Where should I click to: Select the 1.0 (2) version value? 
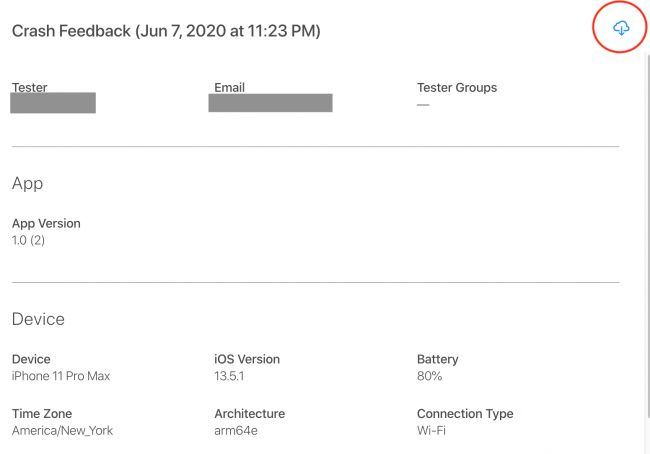pos(28,240)
